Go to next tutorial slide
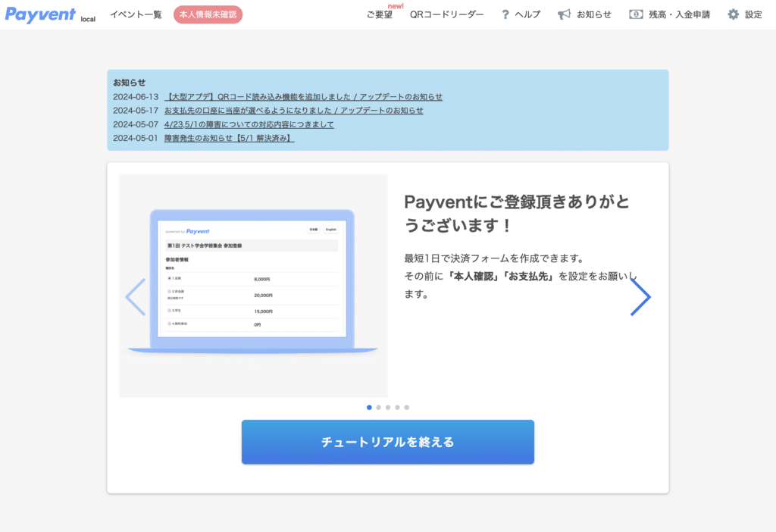 click(x=640, y=297)
